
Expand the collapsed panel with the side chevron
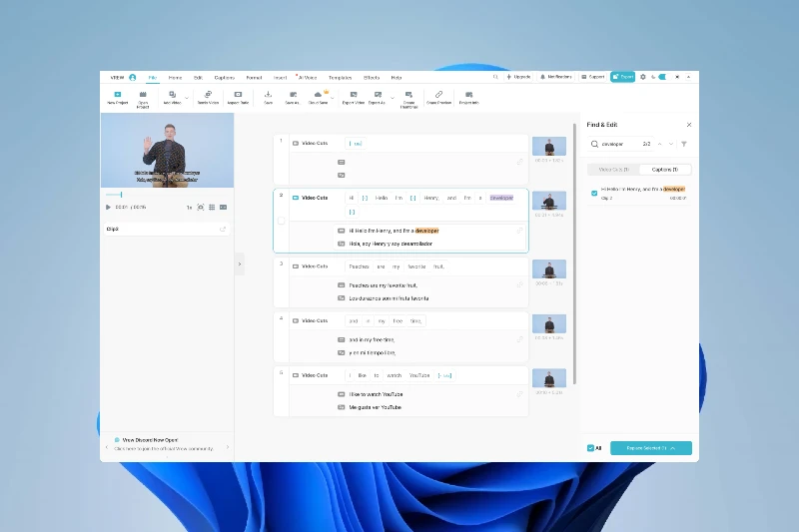point(240,264)
